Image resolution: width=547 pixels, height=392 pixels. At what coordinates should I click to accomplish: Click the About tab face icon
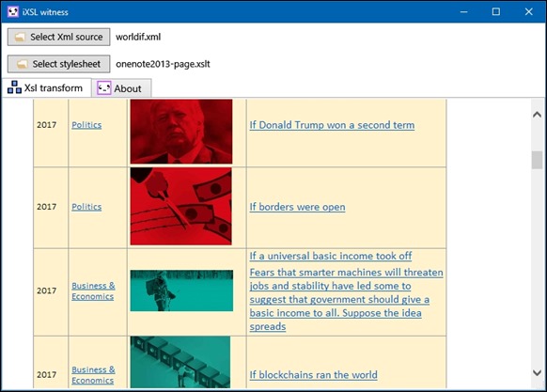pyautogui.click(x=104, y=88)
